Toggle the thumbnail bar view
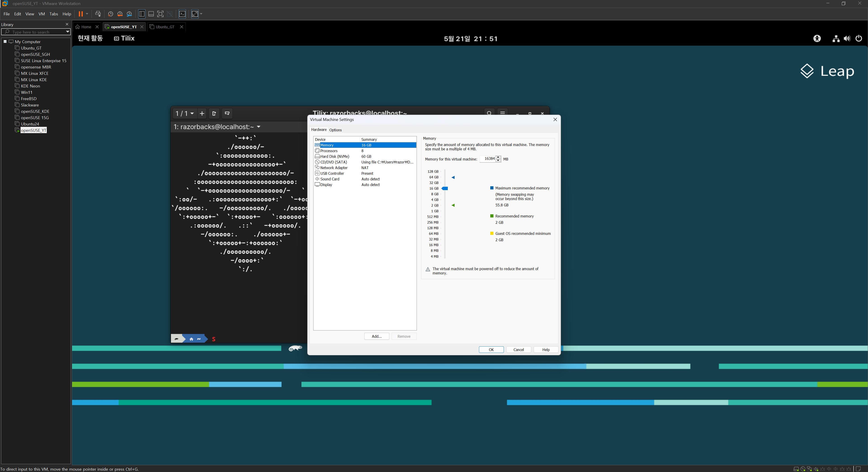The width and height of the screenshot is (868, 472). pyautogui.click(x=151, y=14)
